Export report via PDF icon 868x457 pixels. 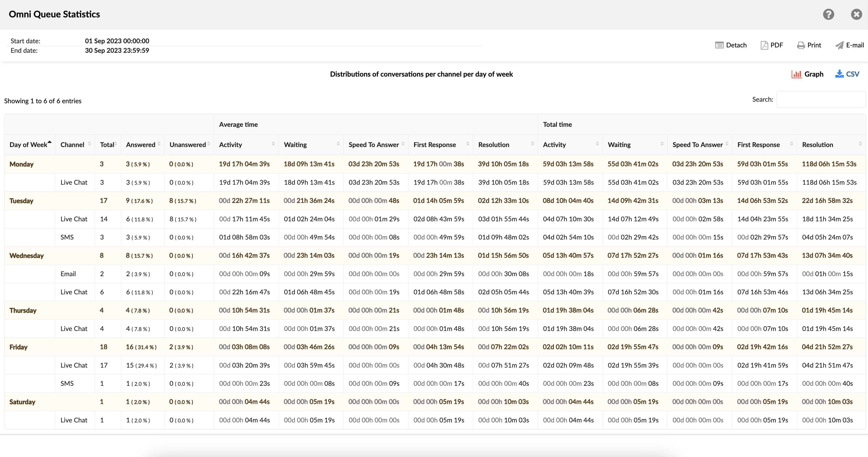point(764,45)
